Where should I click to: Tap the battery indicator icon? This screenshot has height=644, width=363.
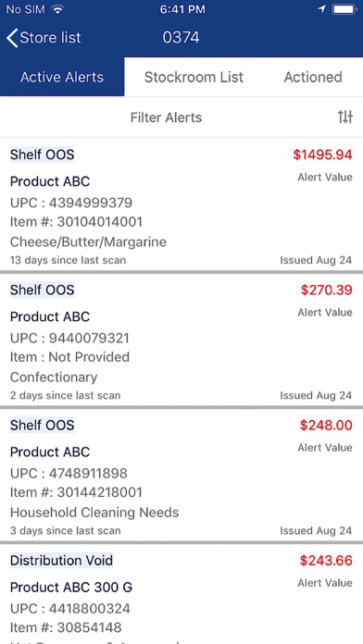tap(344, 10)
